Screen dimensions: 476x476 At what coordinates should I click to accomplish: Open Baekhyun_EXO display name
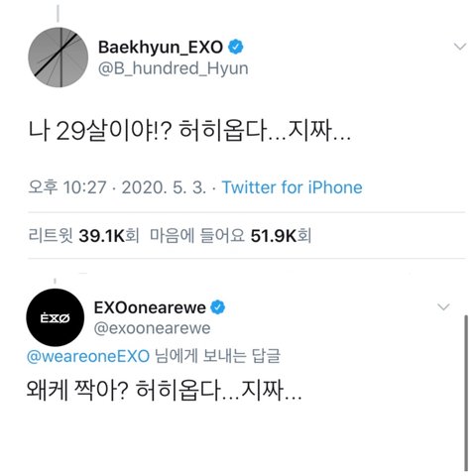(x=161, y=47)
